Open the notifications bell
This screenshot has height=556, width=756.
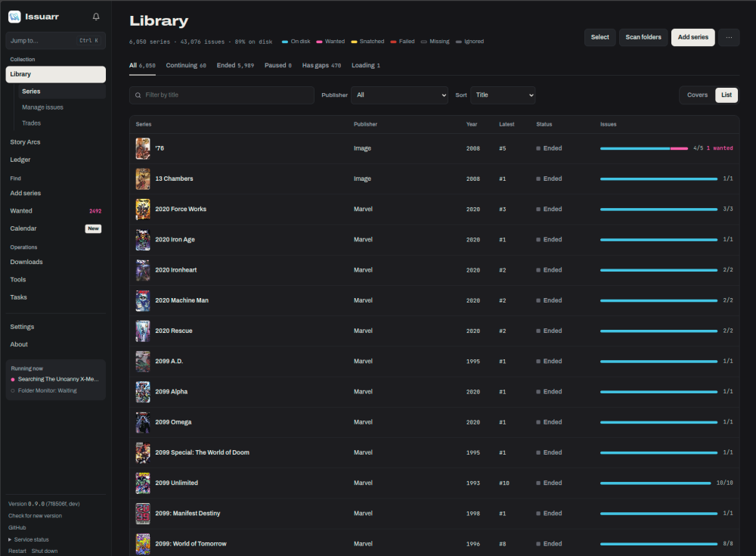point(96,17)
